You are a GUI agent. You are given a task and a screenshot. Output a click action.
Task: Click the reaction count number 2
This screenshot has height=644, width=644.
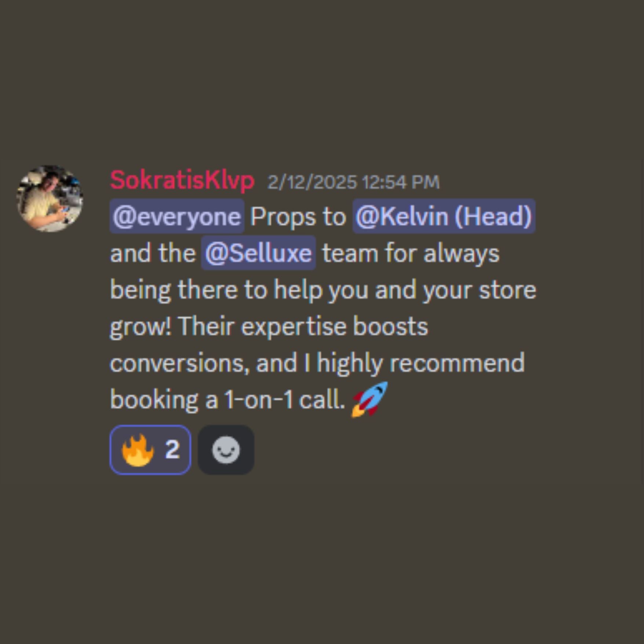pyautogui.click(x=172, y=450)
